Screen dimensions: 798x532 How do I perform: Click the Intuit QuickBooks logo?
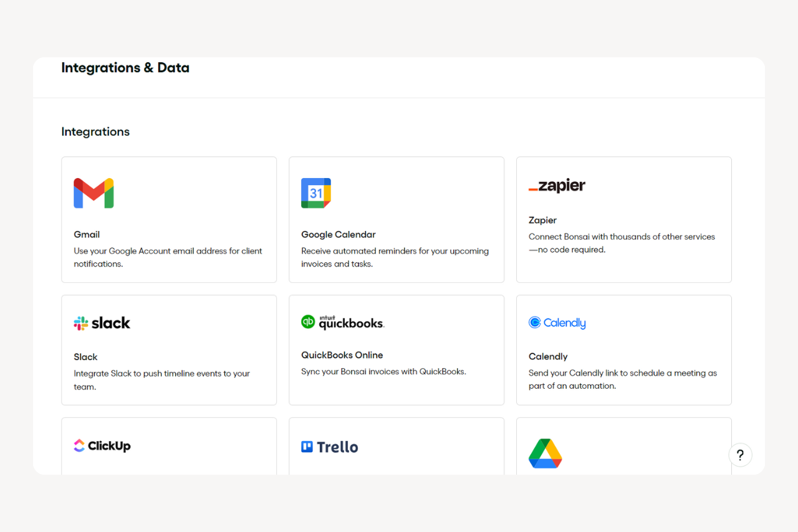coord(343,322)
